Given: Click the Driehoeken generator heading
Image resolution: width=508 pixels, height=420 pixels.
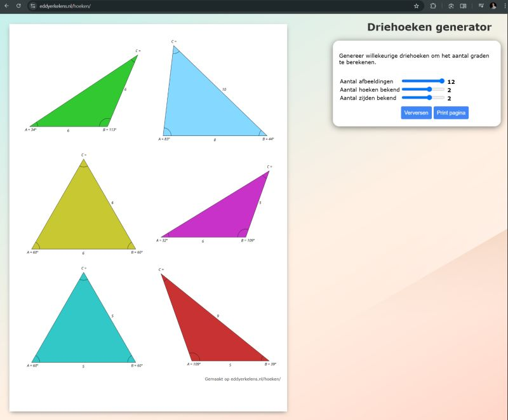Looking at the screenshot, I should click(x=429, y=27).
